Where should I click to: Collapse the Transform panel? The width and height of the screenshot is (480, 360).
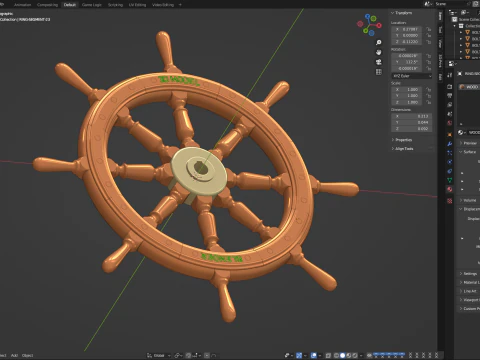click(x=401, y=13)
